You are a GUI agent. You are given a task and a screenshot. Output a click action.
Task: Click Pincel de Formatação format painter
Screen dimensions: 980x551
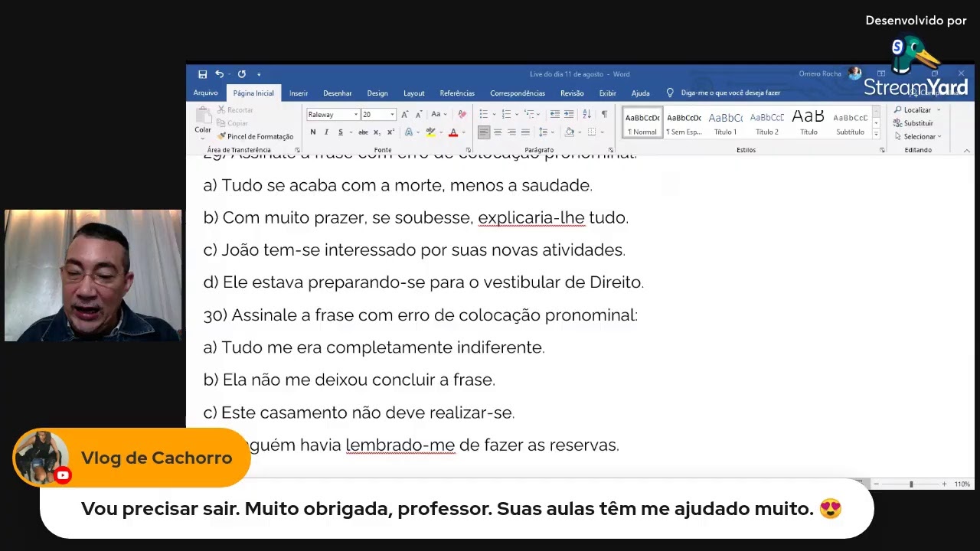255,136
